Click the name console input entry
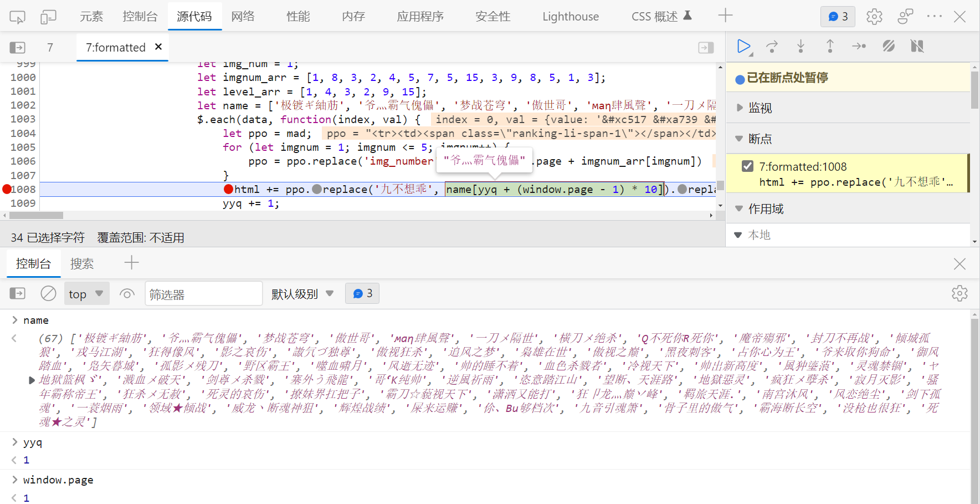 (36, 320)
